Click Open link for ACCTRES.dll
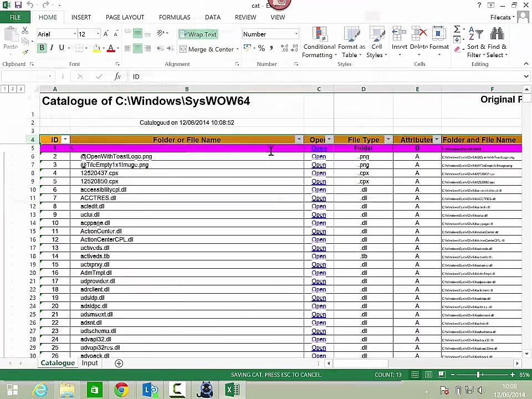 319,198
